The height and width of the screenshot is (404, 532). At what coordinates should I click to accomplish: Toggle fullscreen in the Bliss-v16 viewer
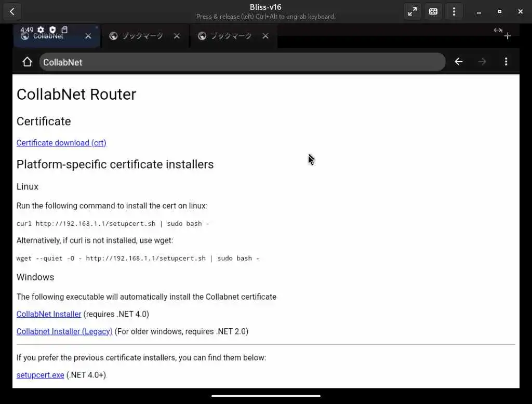tap(412, 11)
